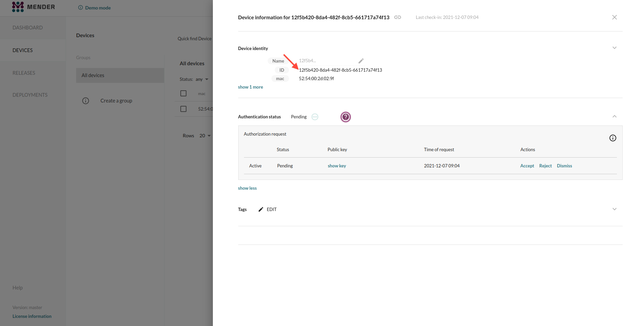Close the device information panel

(x=614, y=17)
